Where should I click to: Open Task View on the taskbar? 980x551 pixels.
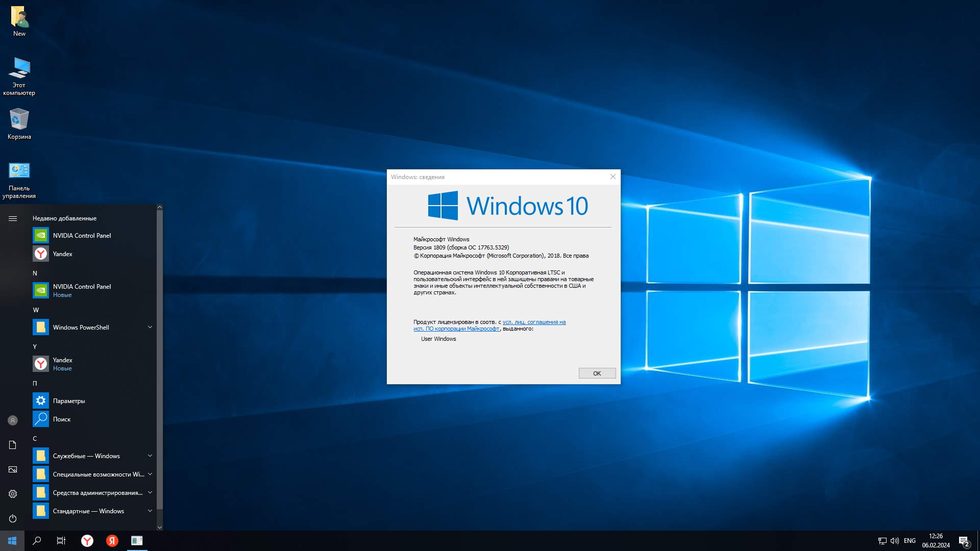click(61, 541)
